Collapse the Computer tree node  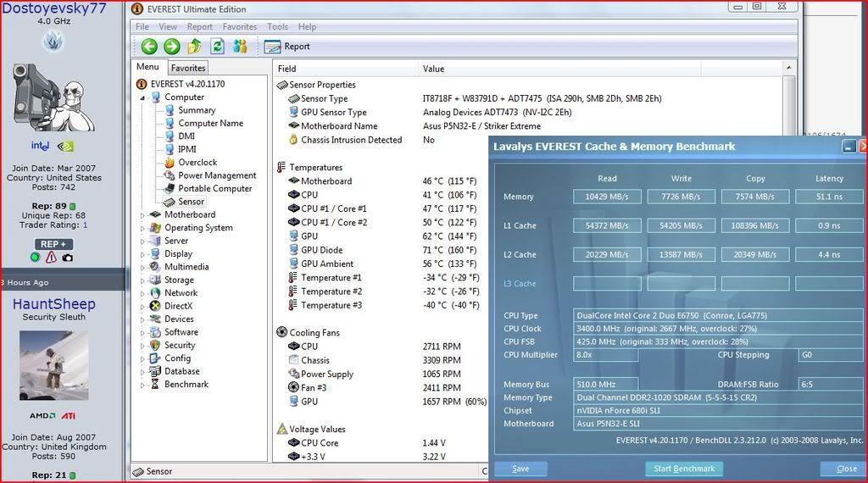(x=142, y=98)
